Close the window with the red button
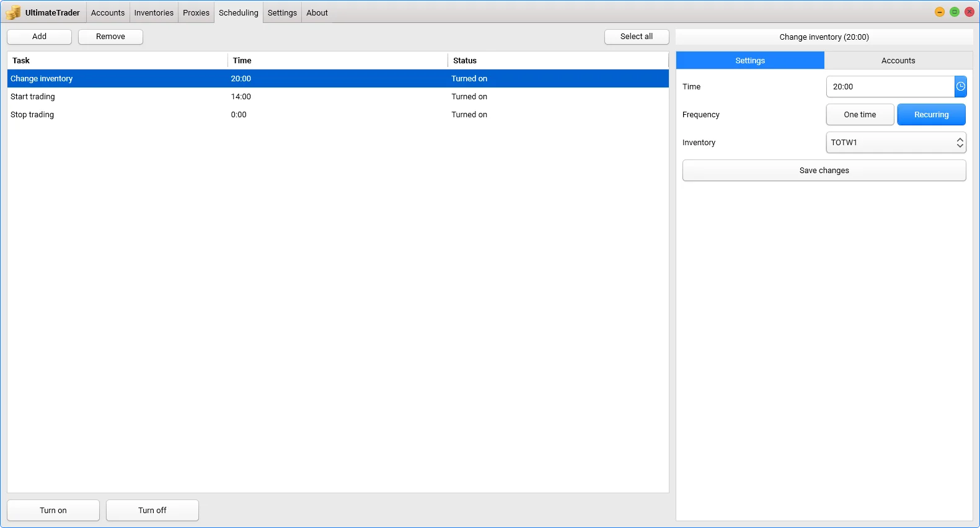 [969, 12]
